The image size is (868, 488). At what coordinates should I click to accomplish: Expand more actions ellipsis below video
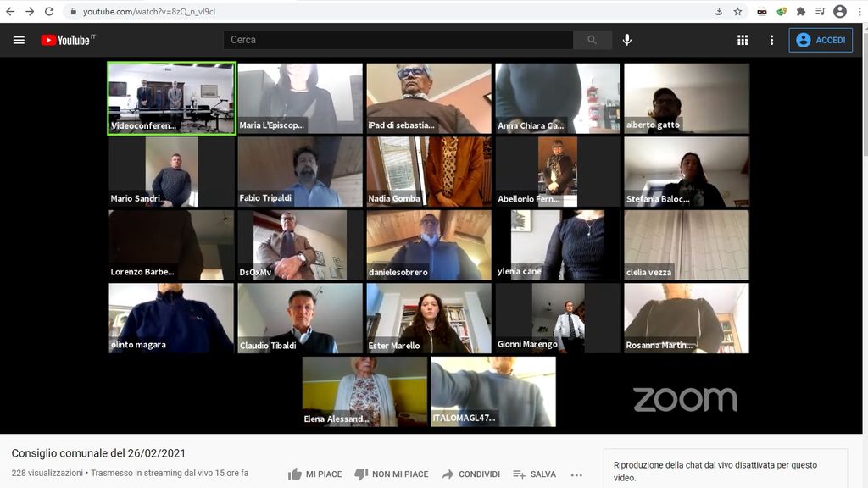point(577,474)
